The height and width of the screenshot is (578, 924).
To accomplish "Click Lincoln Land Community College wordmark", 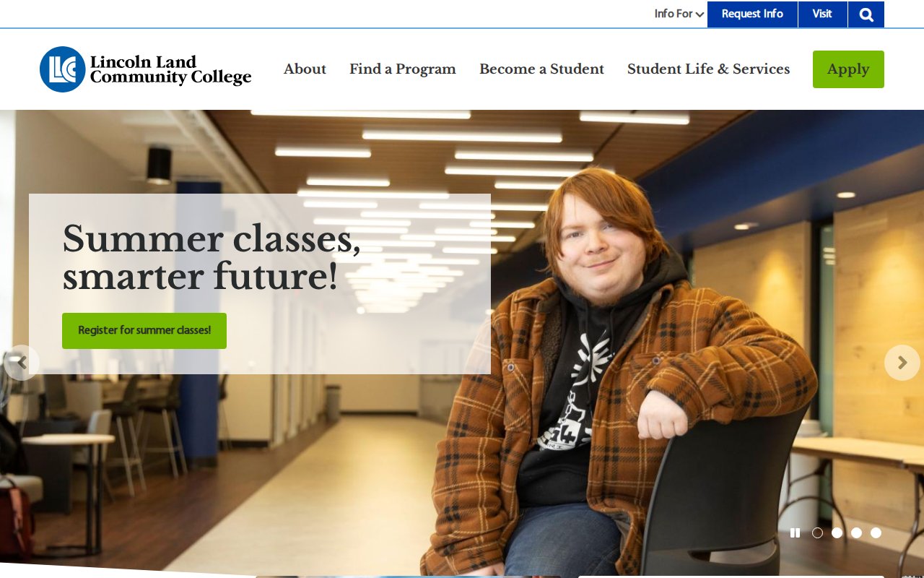I will pyautogui.click(x=170, y=69).
